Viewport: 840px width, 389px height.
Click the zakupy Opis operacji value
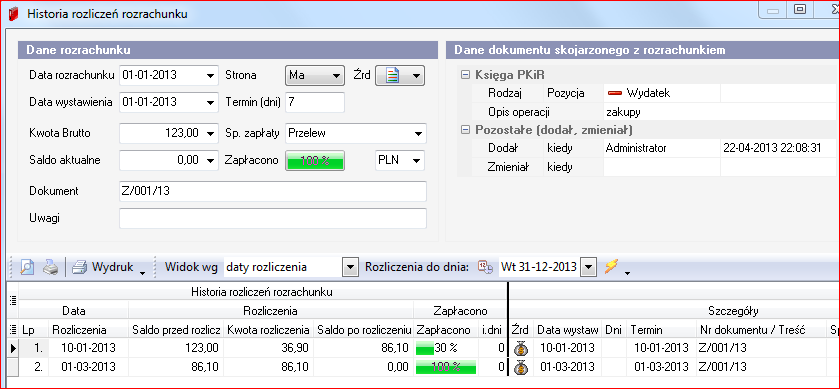pyautogui.click(x=624, y=112)
